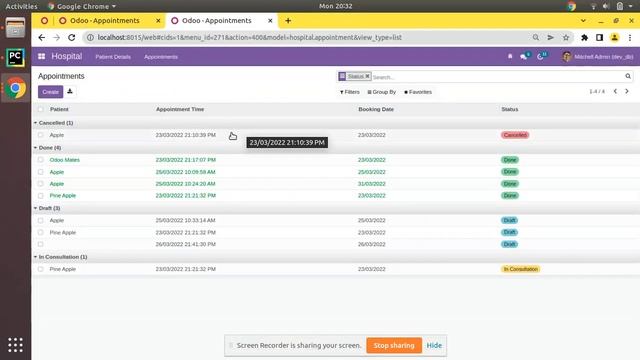Go back in Chrome history
This screenshot has width=640, height=360.
tap(42, 38)
